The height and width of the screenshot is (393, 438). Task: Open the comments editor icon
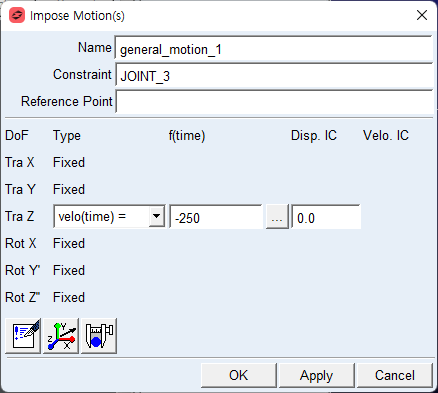[23, 336]
